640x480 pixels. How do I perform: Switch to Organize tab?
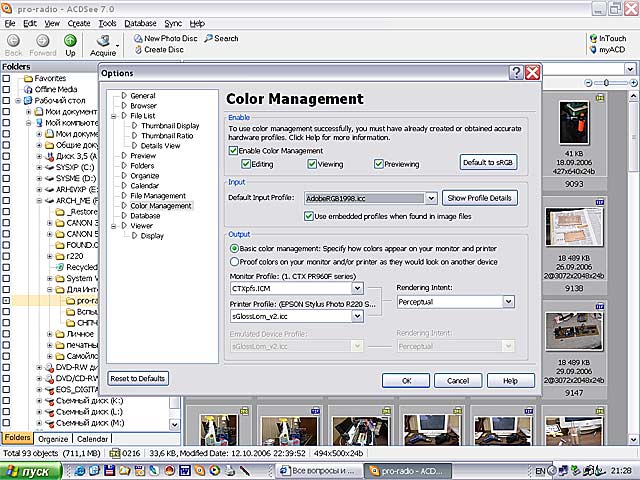pyautogui.click(x=53, y=439)
